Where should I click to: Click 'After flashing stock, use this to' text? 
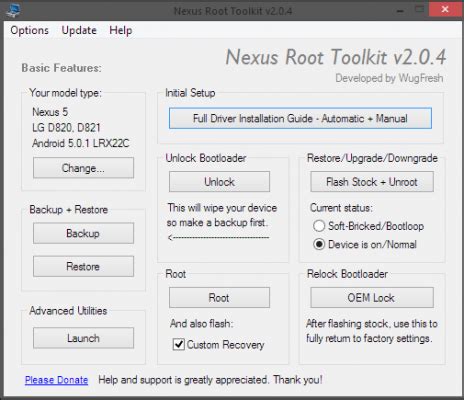tap(372, 323)
